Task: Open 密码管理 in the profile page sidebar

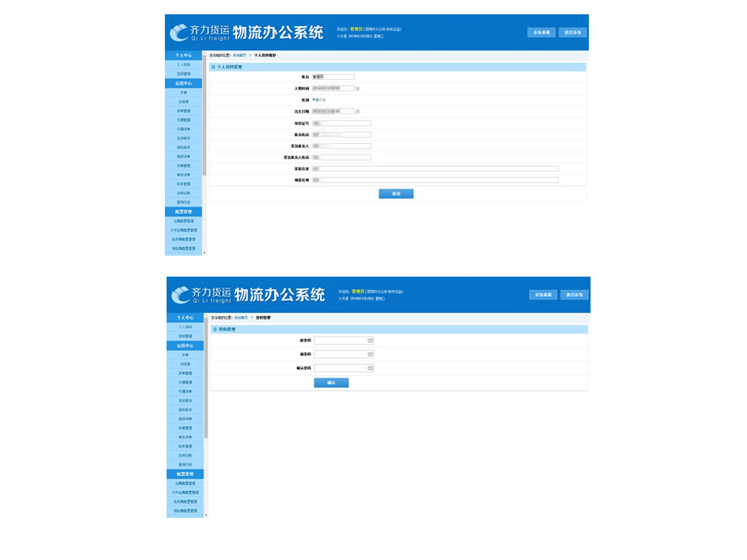Action: tap(183, 74)
